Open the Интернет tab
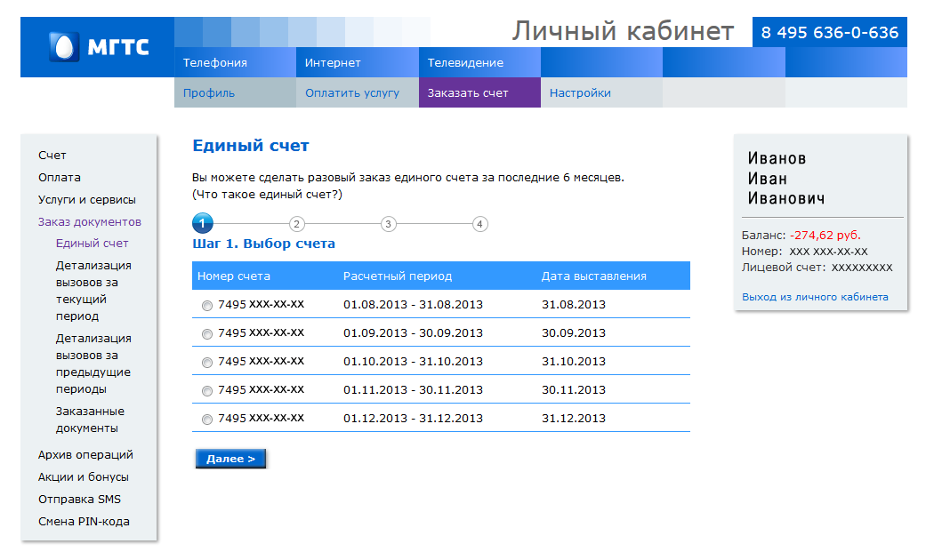The width and height of the screenshot is (934, 560). (x=358, y=62)
